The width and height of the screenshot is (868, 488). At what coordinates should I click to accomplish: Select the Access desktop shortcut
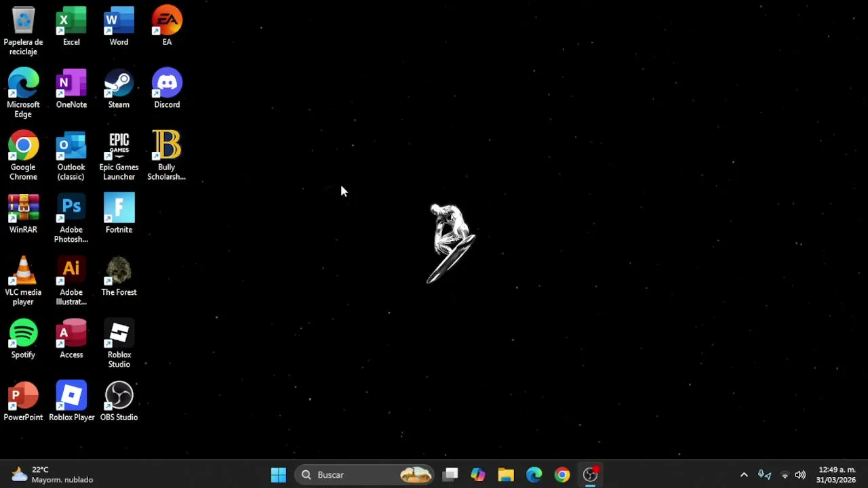(x=71, y=339)
